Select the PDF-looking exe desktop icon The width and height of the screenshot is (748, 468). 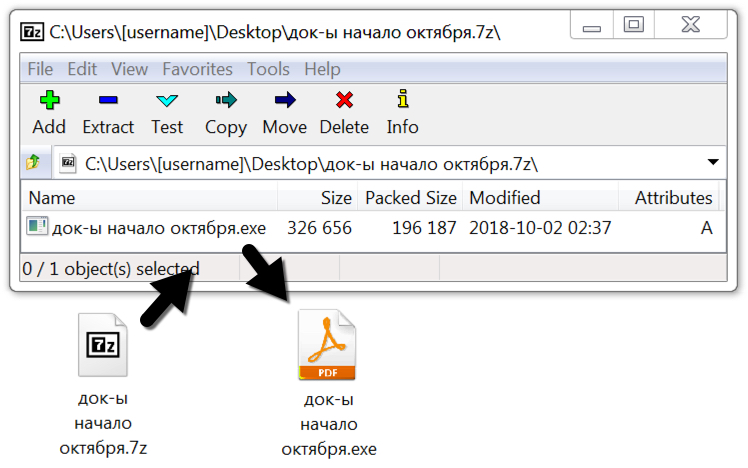point(327,344)
